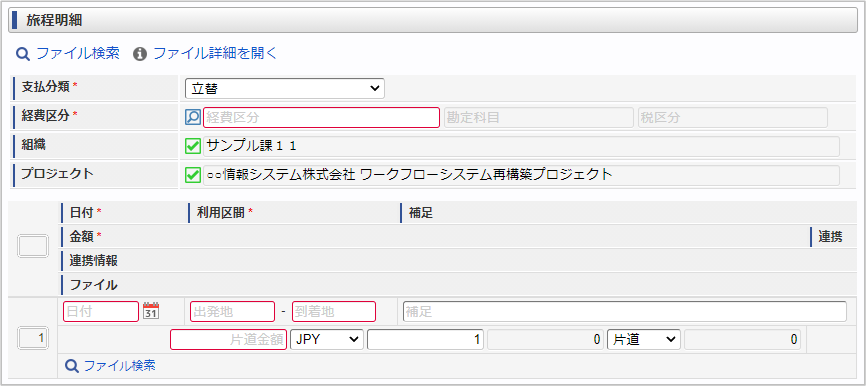Click the magnifier icon beside top ファイル検索
Screen dimensions: 866x386
[22, 54]
